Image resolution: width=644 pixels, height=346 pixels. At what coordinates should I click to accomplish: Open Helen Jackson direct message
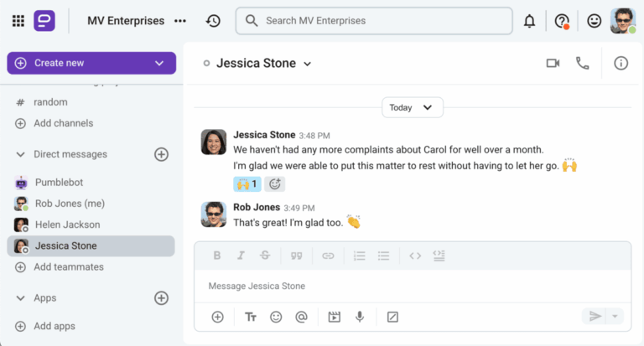[x=67, y=225]
